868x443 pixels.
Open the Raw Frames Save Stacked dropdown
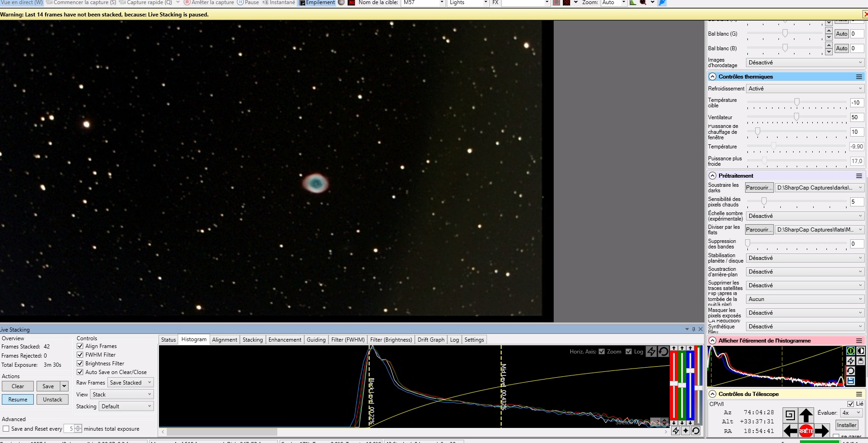point(131,383)
